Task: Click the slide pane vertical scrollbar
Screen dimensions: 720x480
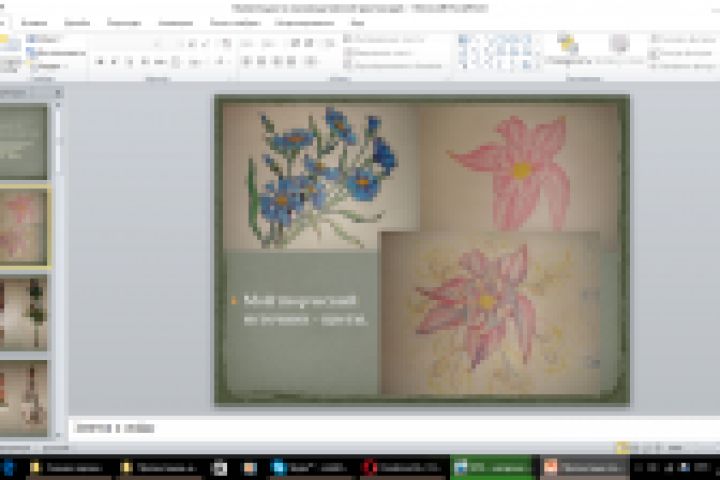Action: coord(58,269)
